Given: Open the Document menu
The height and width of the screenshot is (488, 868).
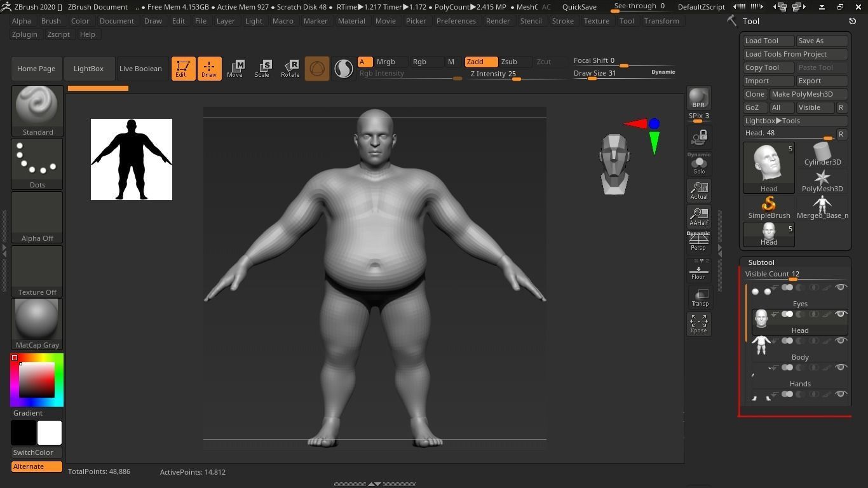Looking at the screenshot, I should click(x=117, y=21).
